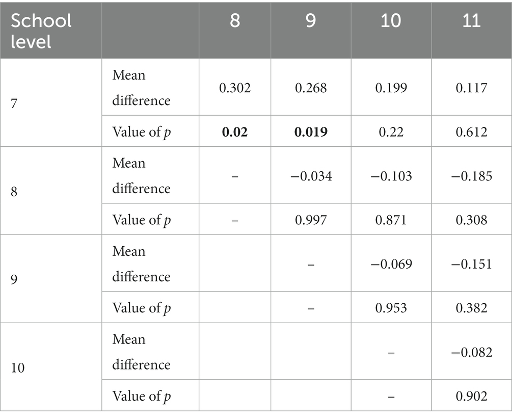Click the mean difference −0.069 cell
Image resolution: width=512 pixels, height=420 pixels.
391,264
